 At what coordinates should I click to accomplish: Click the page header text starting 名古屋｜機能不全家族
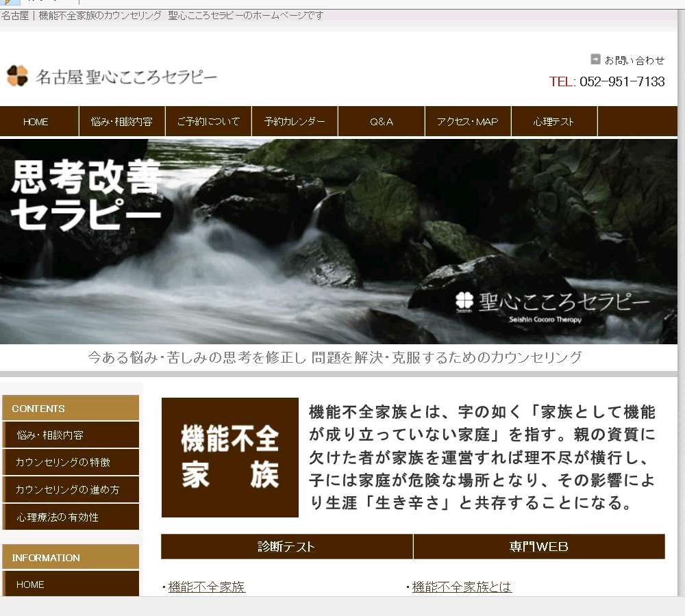tap(162, 16)
